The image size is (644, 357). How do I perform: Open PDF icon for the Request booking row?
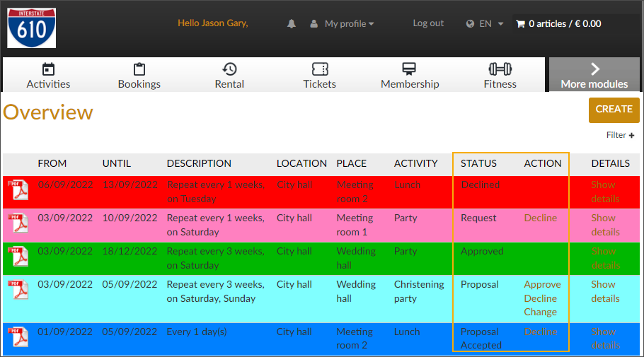18,224
